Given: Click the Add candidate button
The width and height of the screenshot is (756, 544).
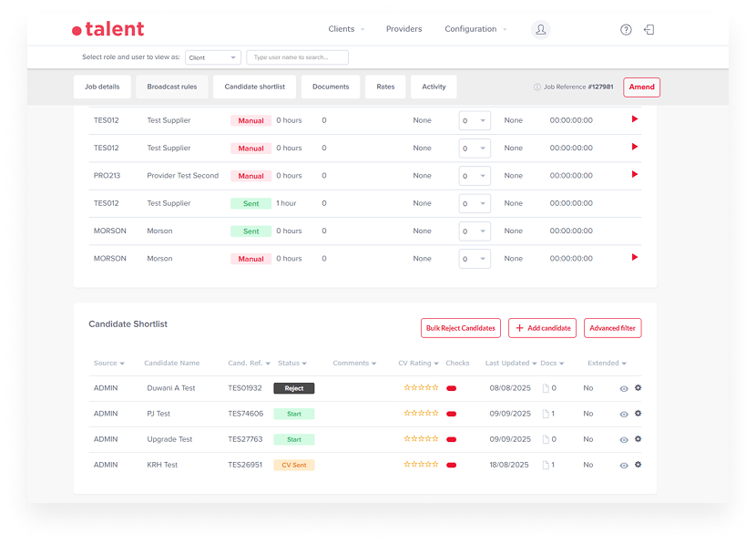Looking at the screenshot, I should 542,328.
